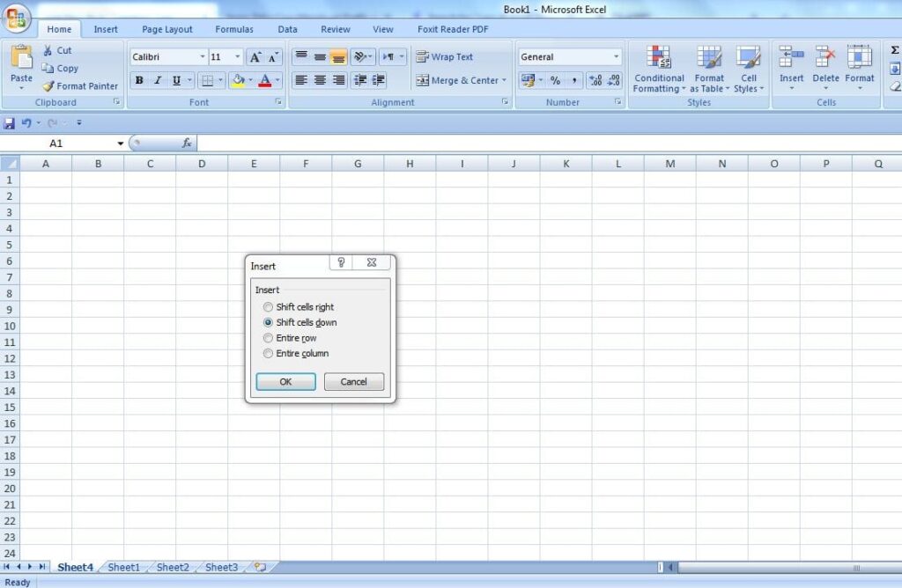902x588 pixels.
Task: Click the Comma Style icon
Action: [573, 80]
